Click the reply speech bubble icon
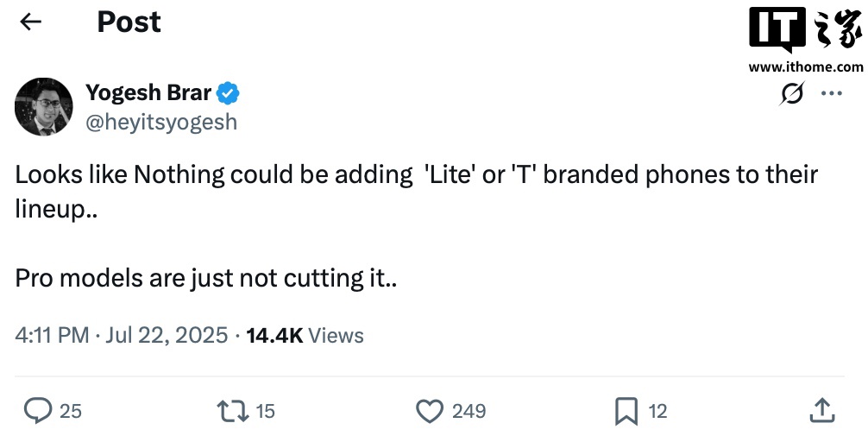 pyautogui.click(x=38, y=411)
